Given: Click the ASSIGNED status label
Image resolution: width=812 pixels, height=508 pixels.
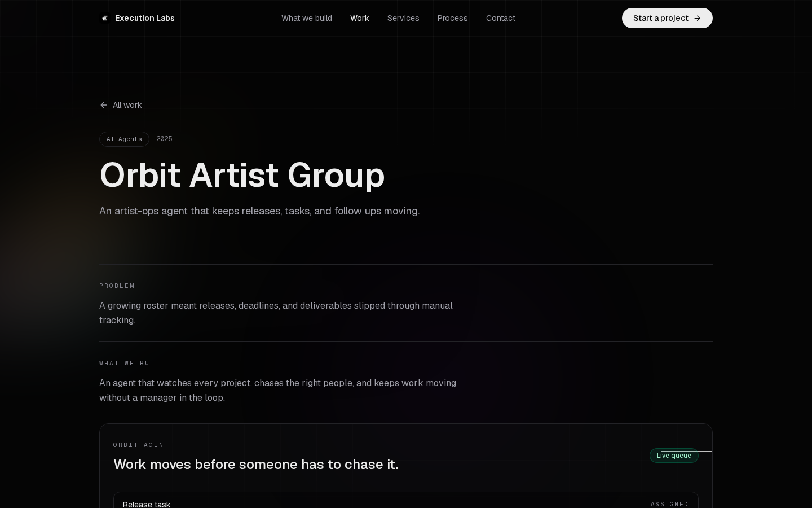Looking at the screenshot, I should [x=669, y=504].
